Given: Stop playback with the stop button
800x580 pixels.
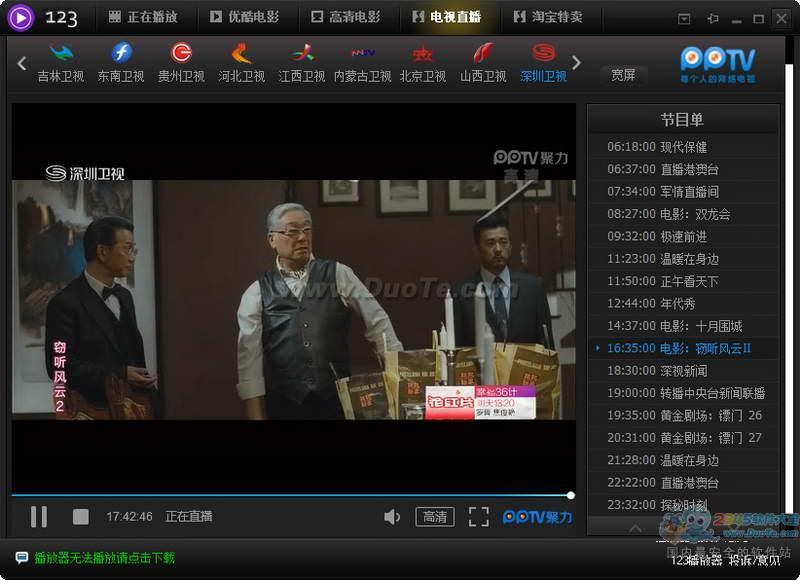Looking at the screenshot, I should click(81, 517).
